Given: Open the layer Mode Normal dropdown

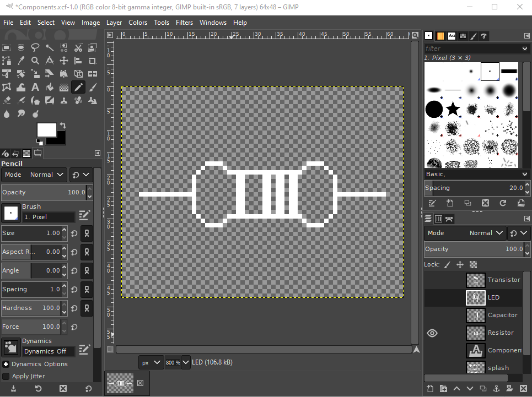Looking at the screenshot, I should 465,233.
